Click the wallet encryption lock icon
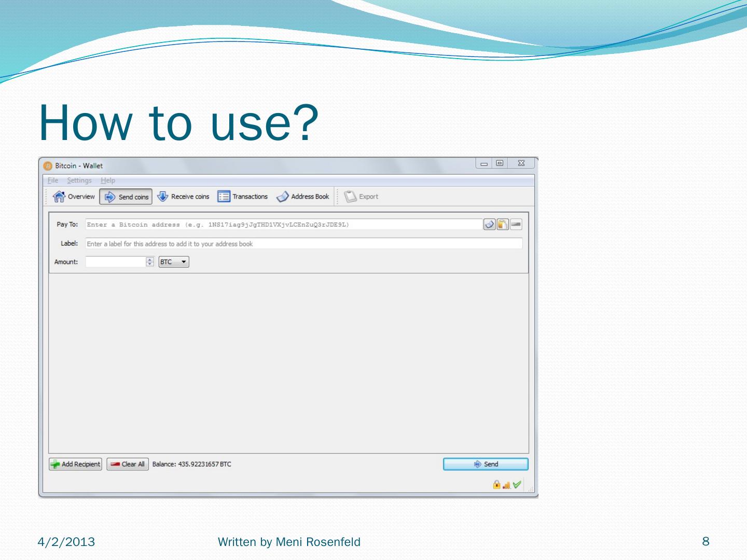Image resolution: width=747 pixels, height=560 pixels. pos(496,485)
